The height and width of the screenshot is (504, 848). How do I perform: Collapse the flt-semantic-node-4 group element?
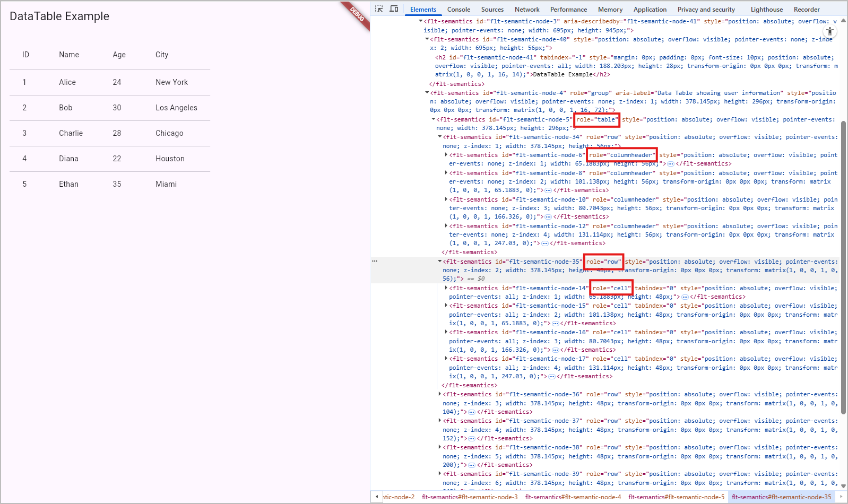pos(427,93)
